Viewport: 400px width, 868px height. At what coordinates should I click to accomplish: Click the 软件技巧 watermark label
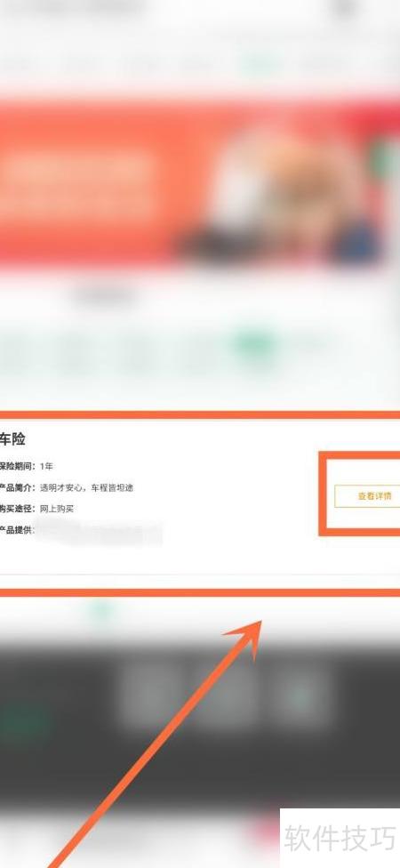coord(340,838)
